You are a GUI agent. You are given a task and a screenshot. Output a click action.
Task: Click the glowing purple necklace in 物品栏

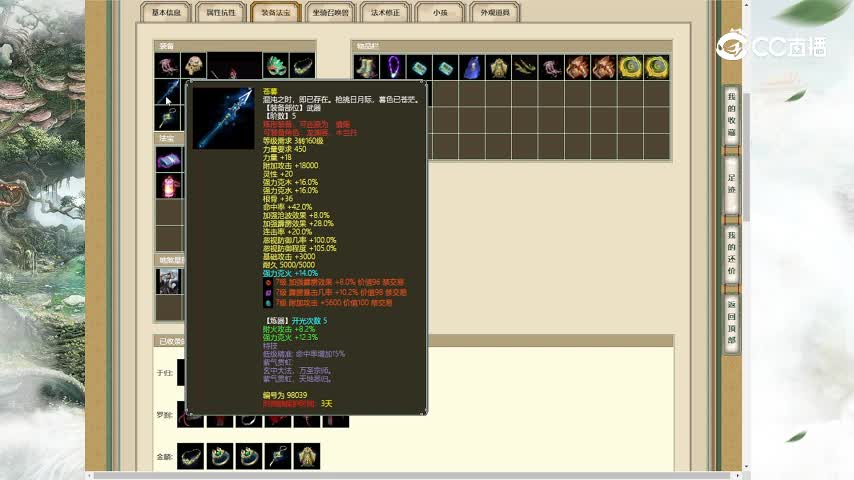(393, 67)
